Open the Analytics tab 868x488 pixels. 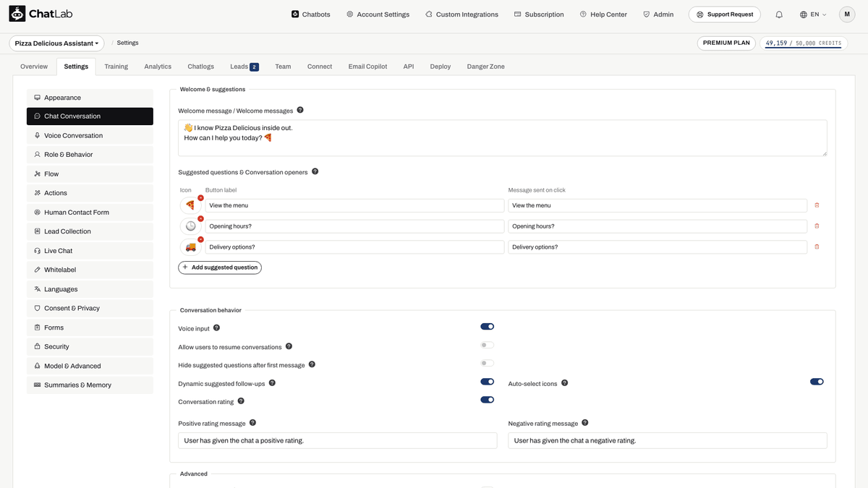[x=158, y=67]
